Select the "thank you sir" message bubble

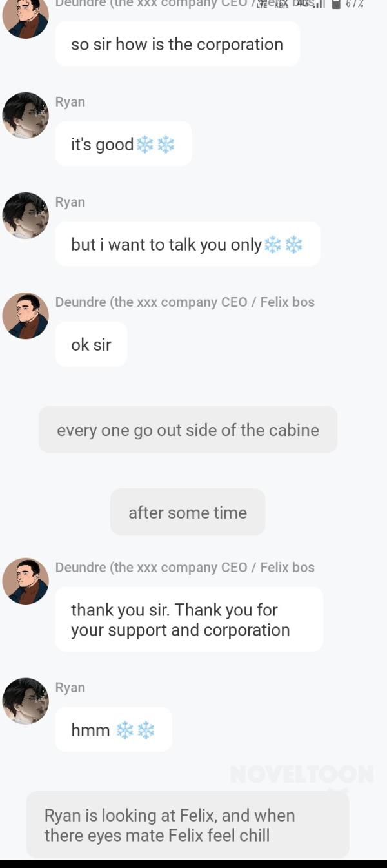[x=189, y=619]
